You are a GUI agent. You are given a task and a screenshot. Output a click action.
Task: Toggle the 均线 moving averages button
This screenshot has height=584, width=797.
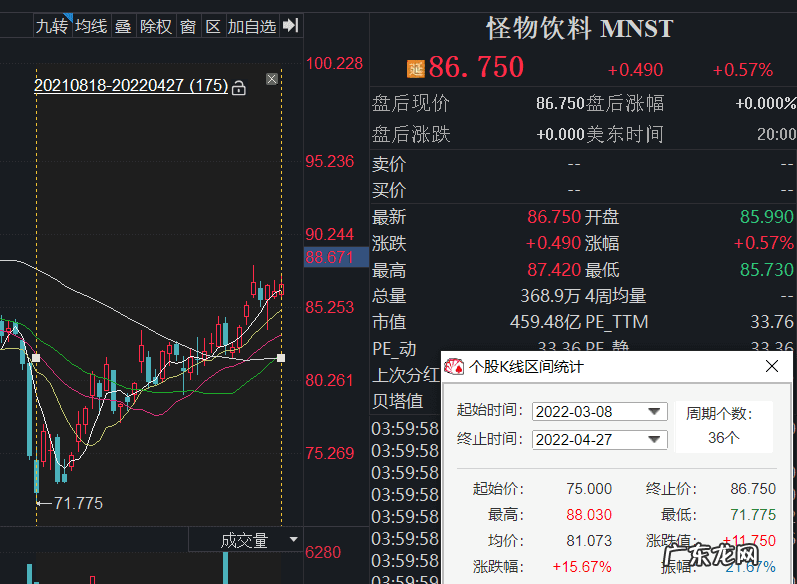point(91,26)
